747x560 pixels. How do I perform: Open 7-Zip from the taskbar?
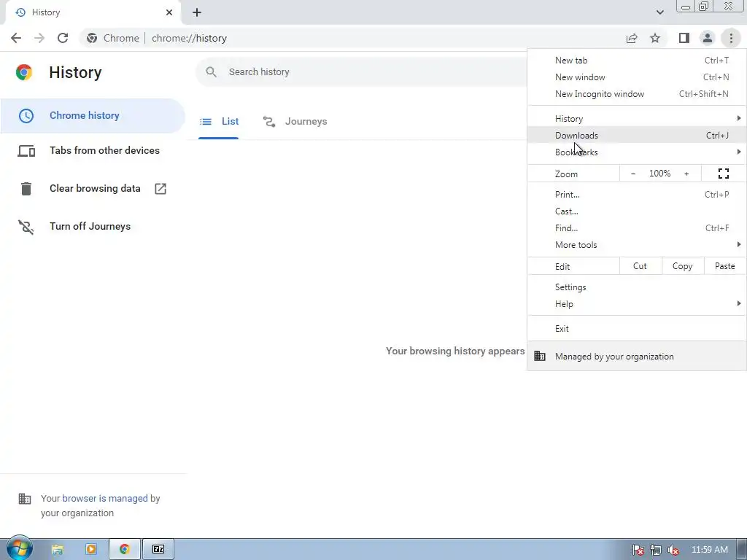click(158, 550)
